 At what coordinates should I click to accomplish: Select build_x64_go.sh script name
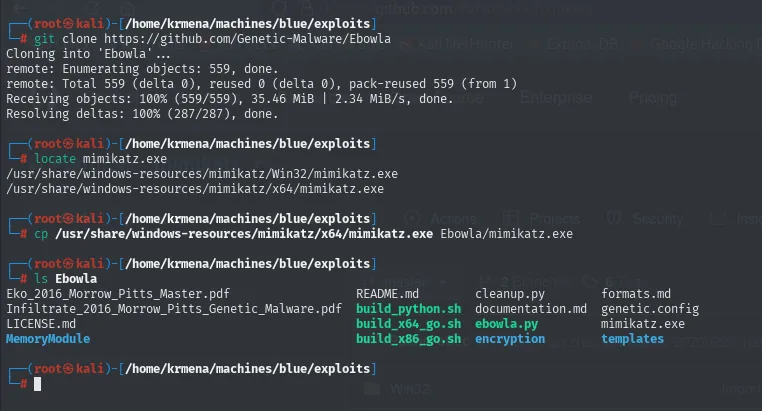(408, 324)
